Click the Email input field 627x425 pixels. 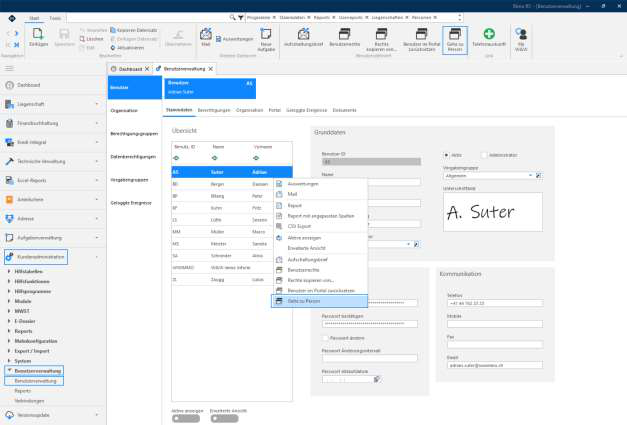pos(495,365)
